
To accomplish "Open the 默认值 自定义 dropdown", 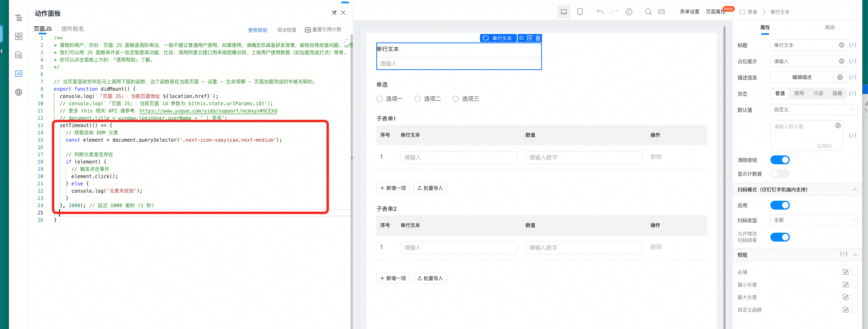I will coord(814,110).
